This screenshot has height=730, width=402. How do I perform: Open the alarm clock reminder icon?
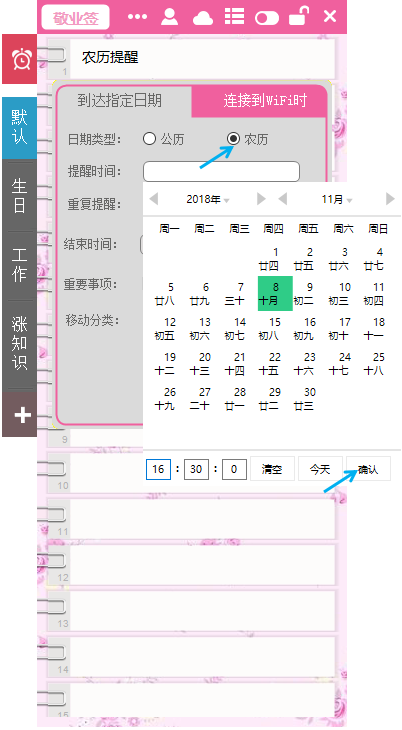[x=20, y=59]
